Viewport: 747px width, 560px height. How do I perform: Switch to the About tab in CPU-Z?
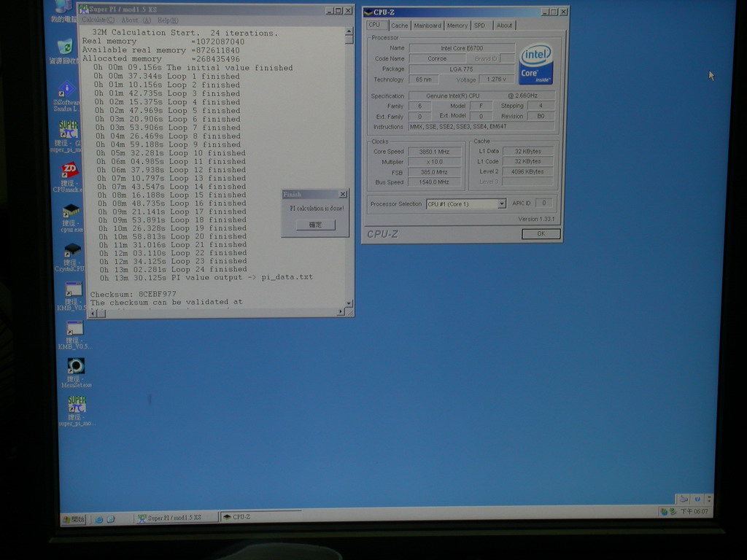point(503,26)
